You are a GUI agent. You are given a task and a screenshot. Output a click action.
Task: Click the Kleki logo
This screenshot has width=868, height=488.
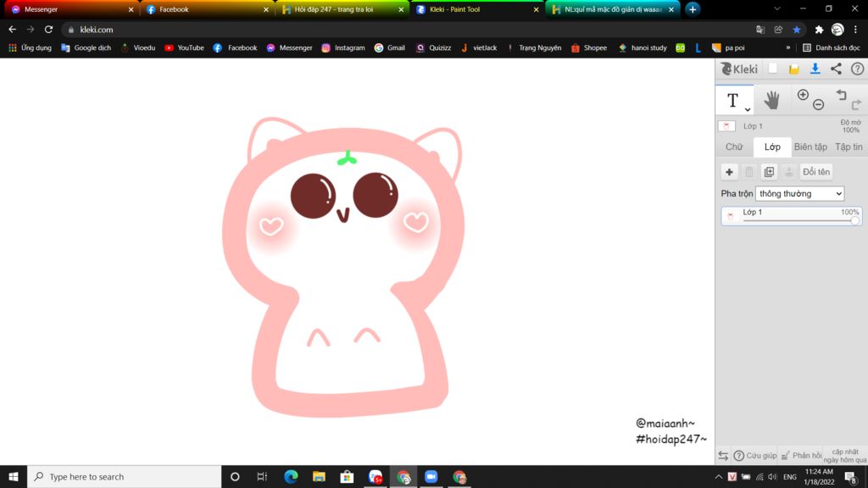tap(739, 69)
